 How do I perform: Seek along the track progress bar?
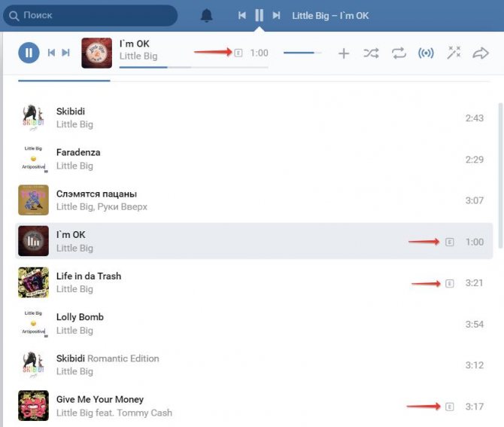point(193,67)
